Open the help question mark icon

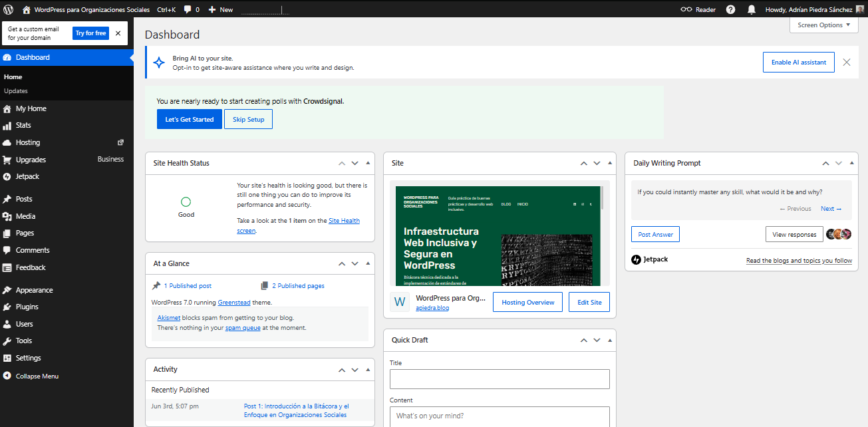point(730,9)
